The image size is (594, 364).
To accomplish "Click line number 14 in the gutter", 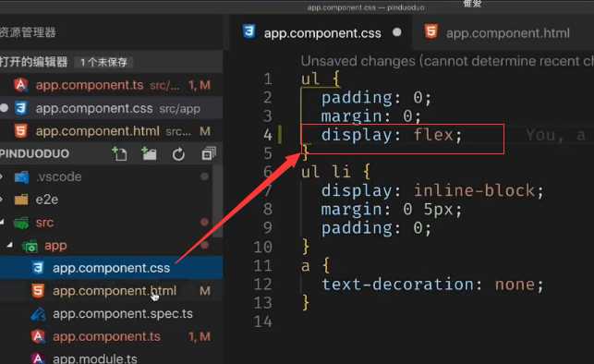I will click(x=263, y=322).
